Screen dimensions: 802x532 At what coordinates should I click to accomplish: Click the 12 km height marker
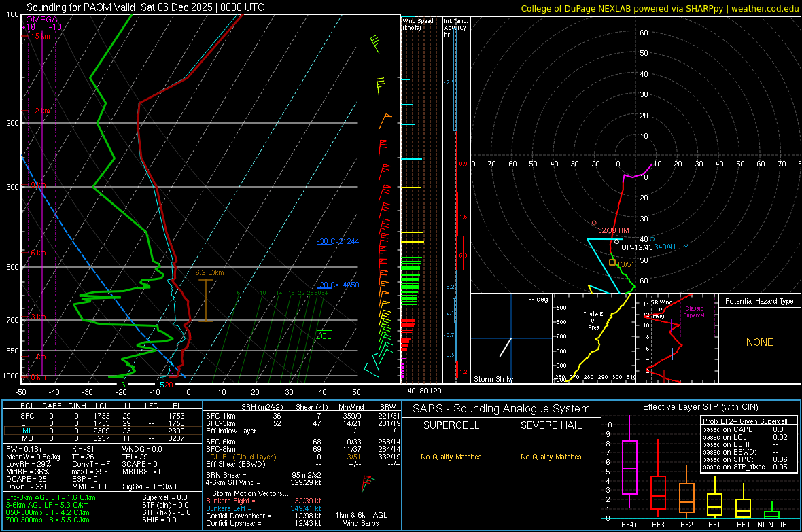(x=40, y=111)
